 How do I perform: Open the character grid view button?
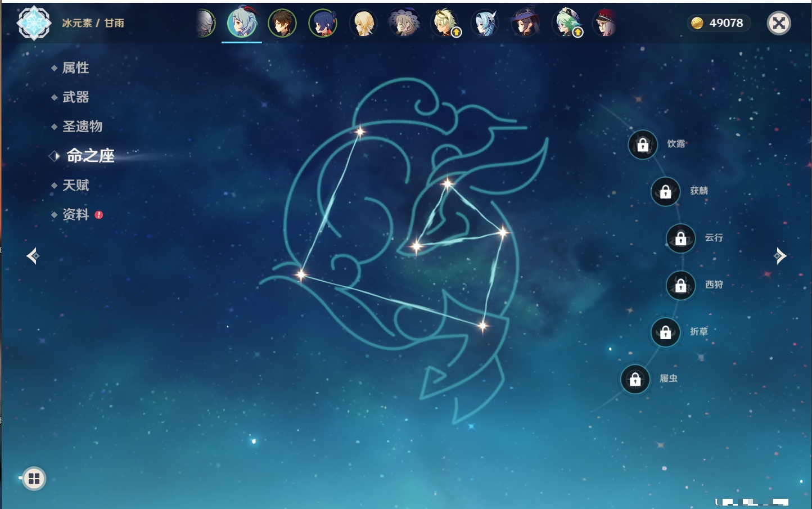click(x=34, y=479)
